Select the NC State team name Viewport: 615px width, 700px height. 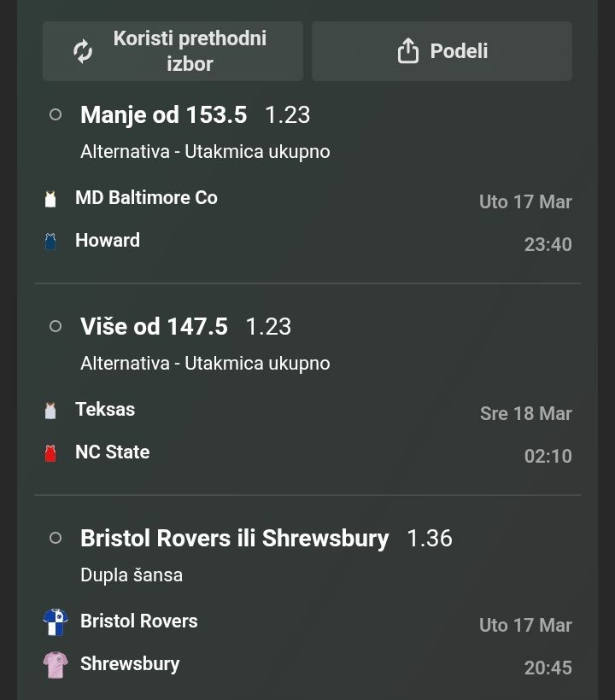(x=112, y=452)
